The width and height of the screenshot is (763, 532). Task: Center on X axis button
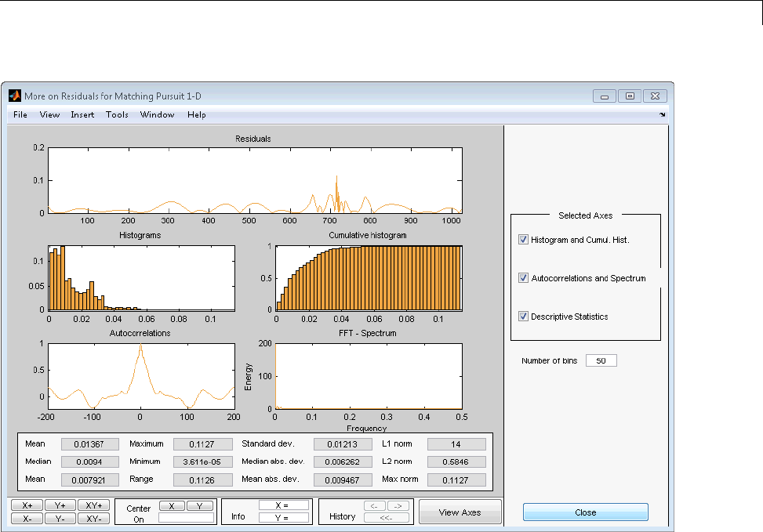point(172,506)
